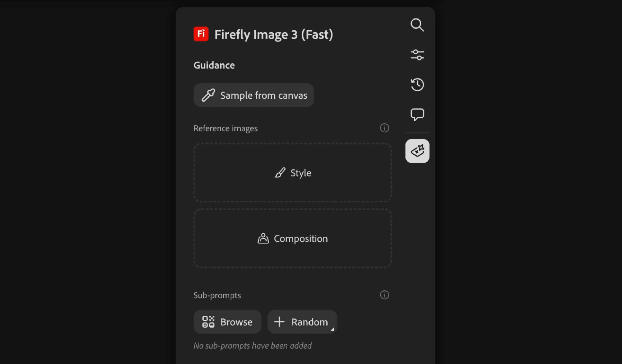Show info about Sub-prompts
This screenshot has width=622, height=364.
tap(384, 295)
